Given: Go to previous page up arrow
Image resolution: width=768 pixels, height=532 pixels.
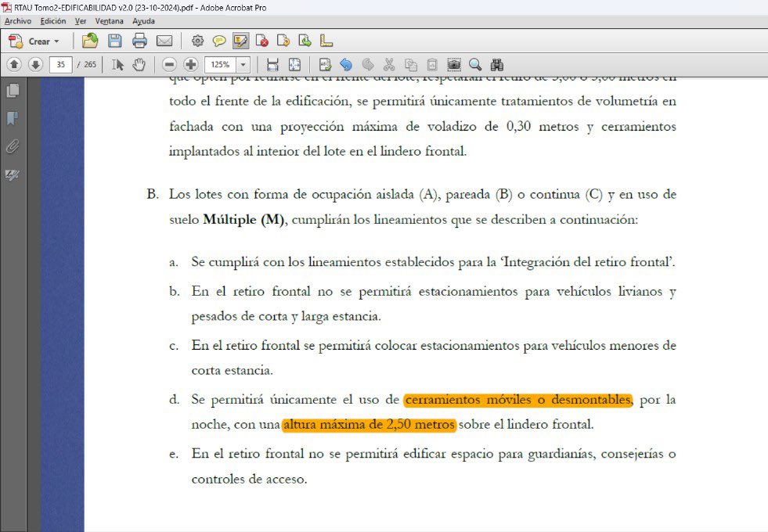Looking at the screenshot, I should (x=14, y=64).
